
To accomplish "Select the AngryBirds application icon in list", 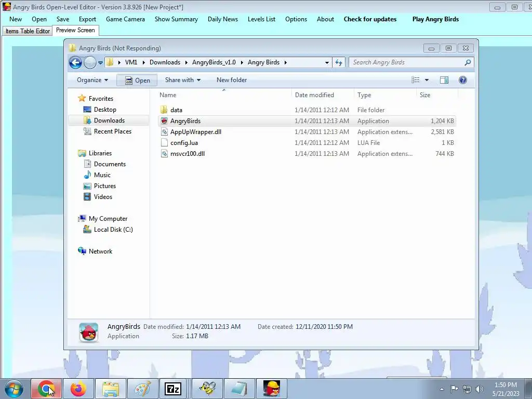I will [x=164, y=121].
